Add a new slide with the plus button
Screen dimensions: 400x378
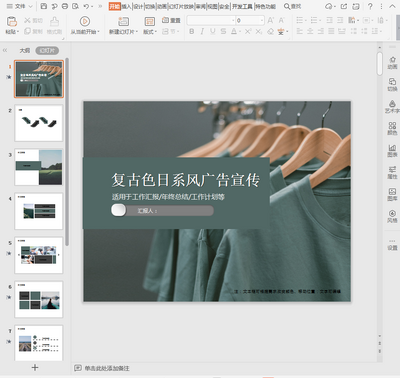(35, 367)
